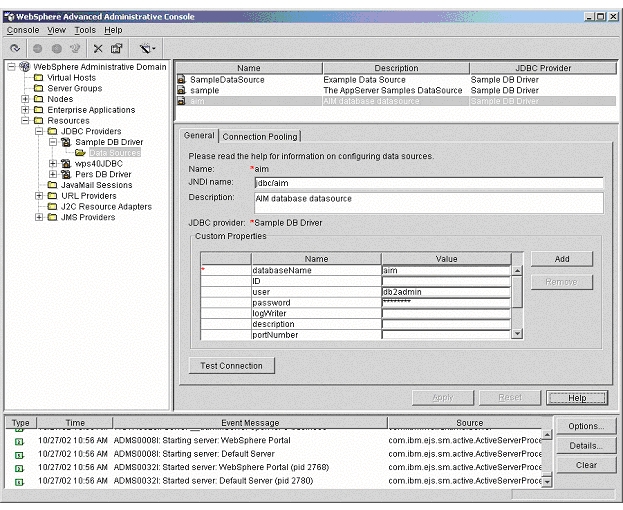The height and width of the screenshot is (510, 623).
Task: Click the Remove custom property button
Action: pos(562,282)
